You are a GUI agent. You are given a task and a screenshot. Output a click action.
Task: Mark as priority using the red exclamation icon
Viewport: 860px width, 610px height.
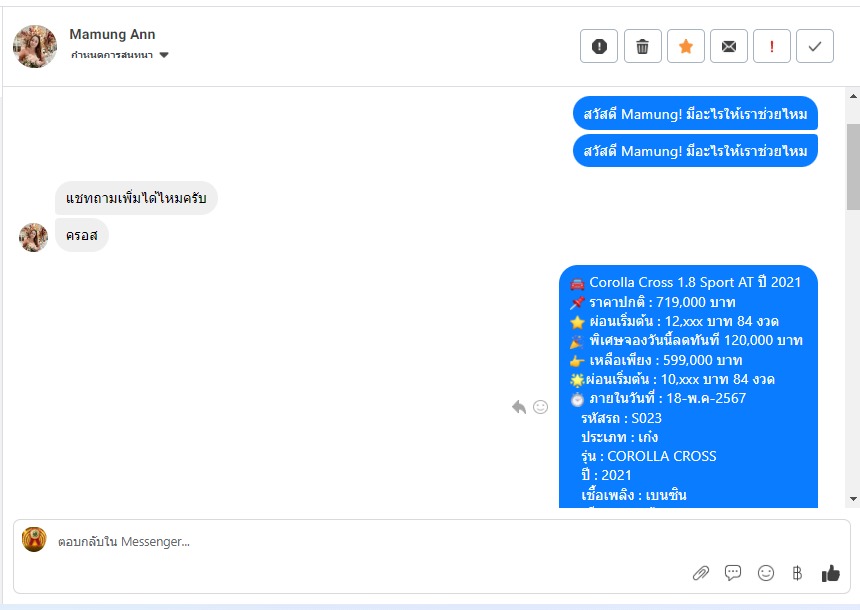(x=772, y=46)
